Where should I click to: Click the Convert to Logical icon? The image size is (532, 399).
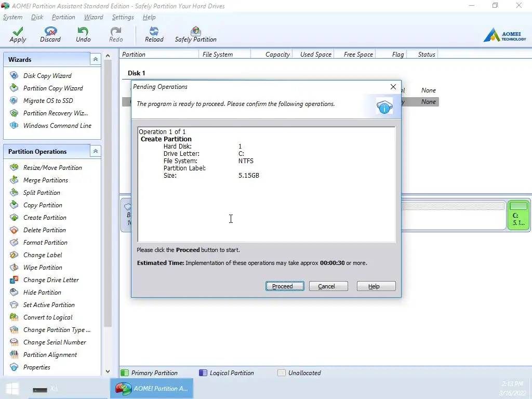point(14,317)
